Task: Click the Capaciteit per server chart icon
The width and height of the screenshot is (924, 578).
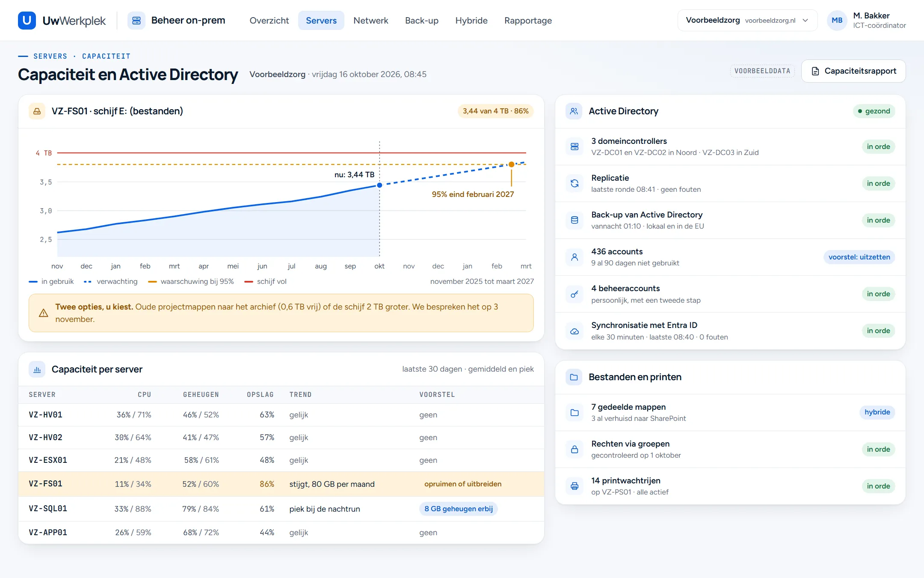Action: pos(37,369)
